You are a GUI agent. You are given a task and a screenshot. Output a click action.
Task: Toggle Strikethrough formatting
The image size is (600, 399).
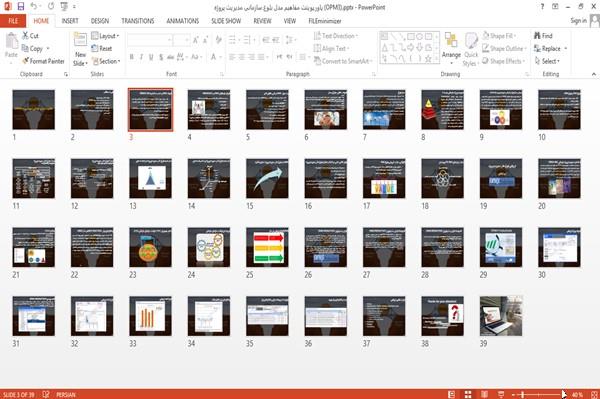(171, 57)
